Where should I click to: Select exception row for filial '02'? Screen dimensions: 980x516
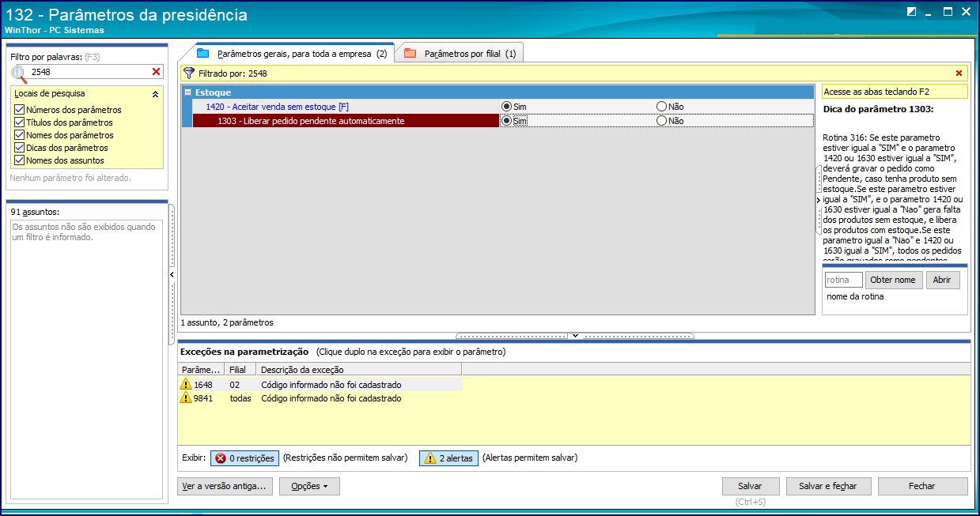click(x=320, y=384)
